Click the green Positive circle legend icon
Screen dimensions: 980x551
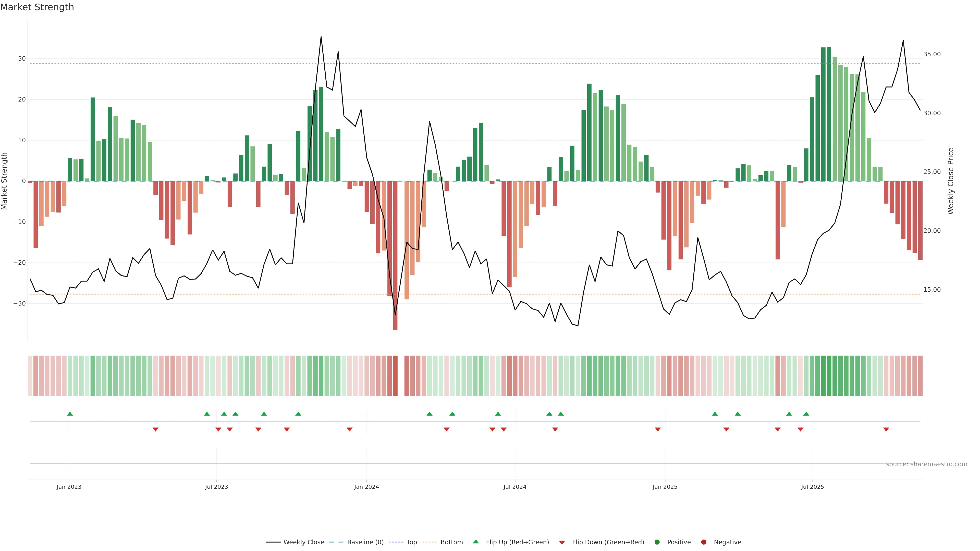click(x=657, y=542)
